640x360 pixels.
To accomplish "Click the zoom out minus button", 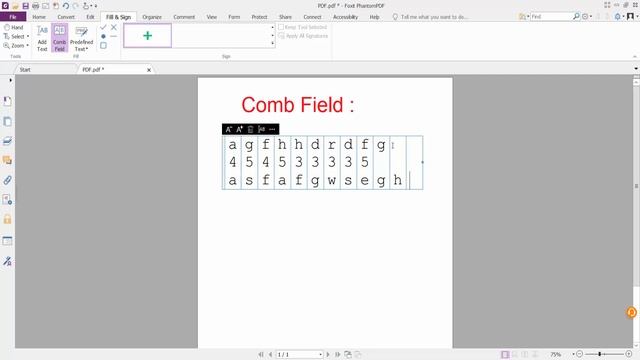I will pyautogui.click(x=579, y=354).
